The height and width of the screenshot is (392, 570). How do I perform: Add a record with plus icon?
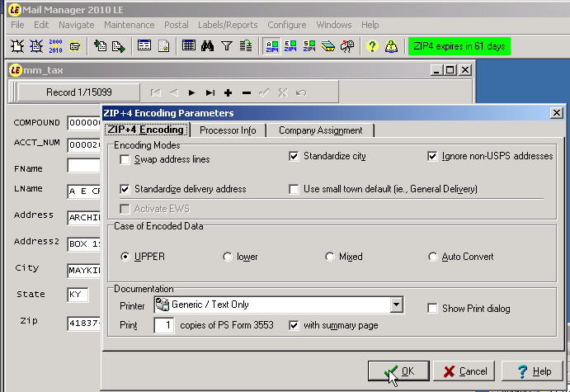(228, 93)
